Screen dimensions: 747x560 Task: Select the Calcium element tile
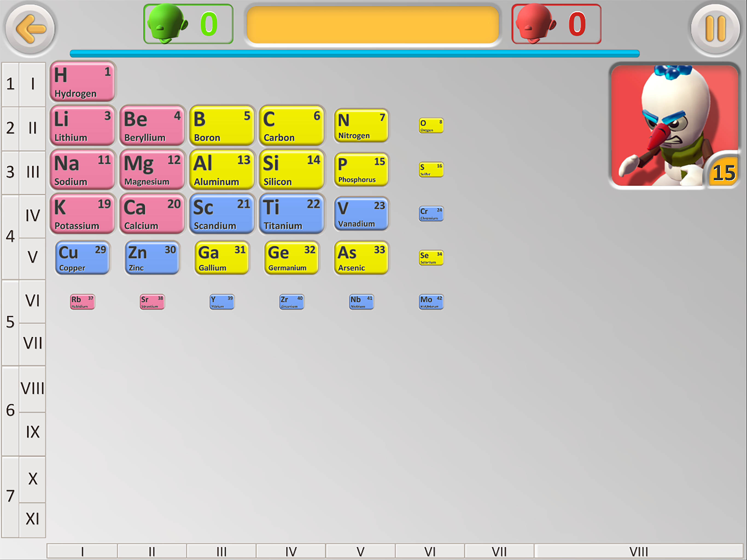[152, 214]
